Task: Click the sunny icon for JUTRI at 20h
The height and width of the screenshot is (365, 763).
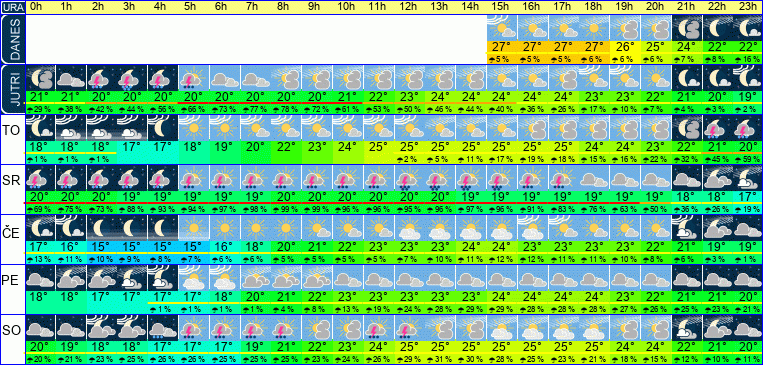Action: point(655,78)
